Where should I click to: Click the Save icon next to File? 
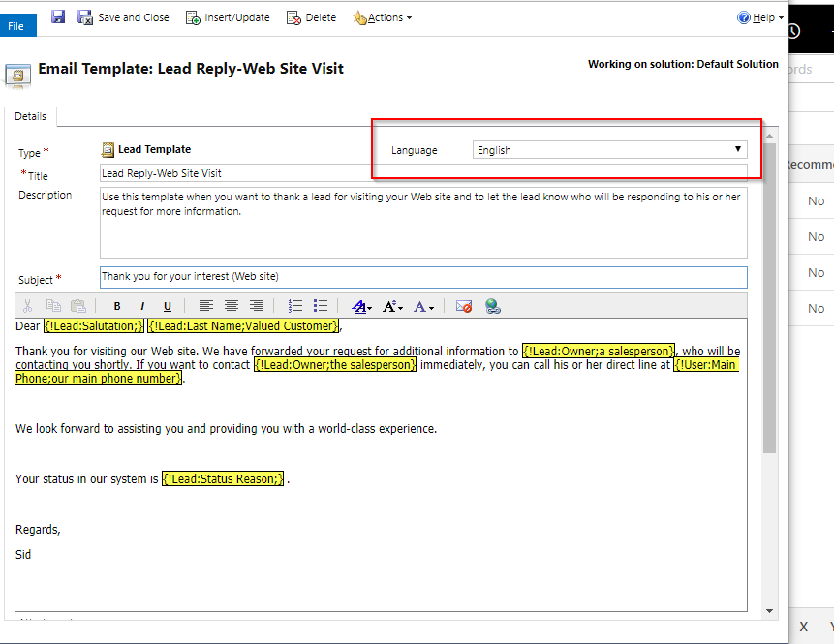(57, 16)
